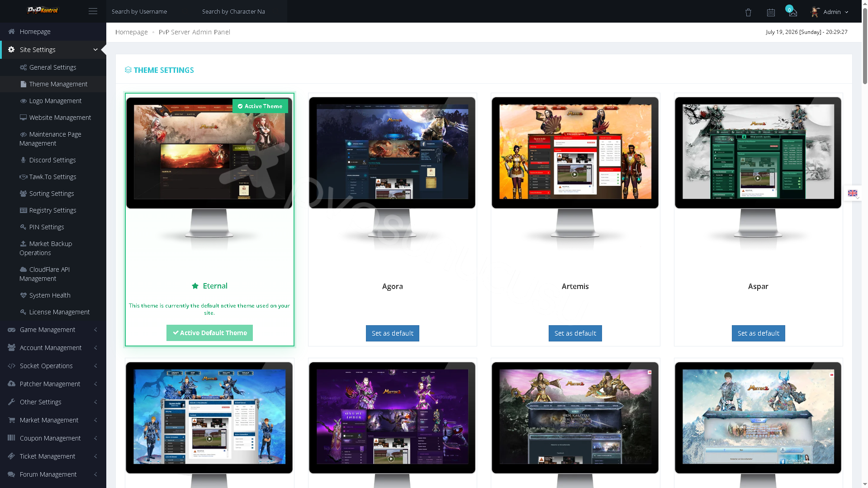Screen dimensions: 868x488
Task: Click the Homepage house icon in sidebar
Action: pos(11,32)
